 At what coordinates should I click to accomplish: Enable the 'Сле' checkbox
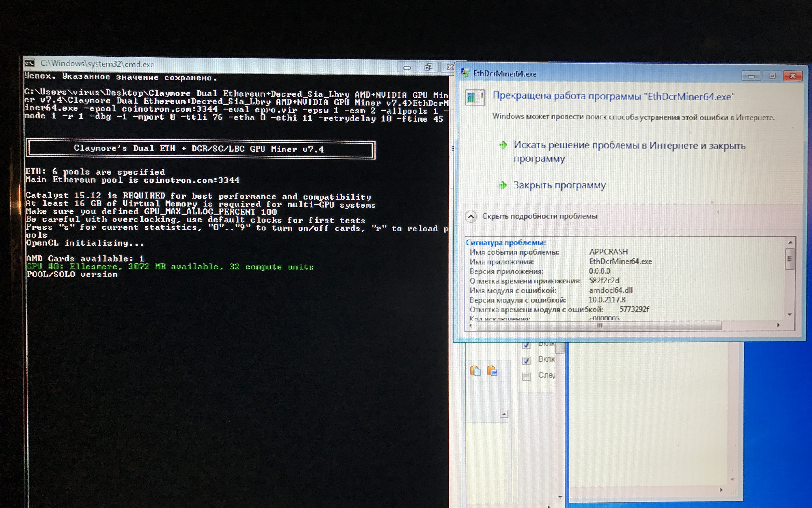[526, 376]
